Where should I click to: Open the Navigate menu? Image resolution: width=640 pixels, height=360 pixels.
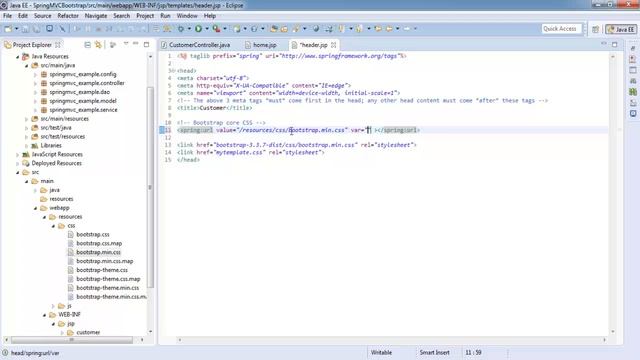(96, 16)
